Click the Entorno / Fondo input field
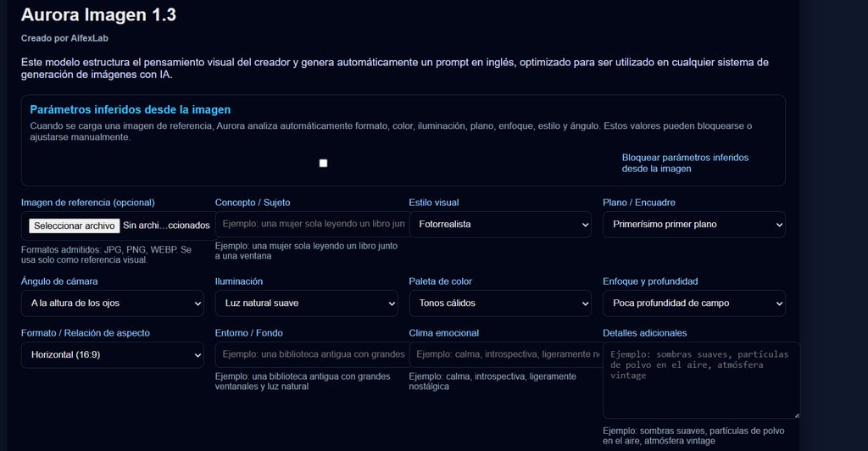This screenshot has height=451, width=868. click(x=312, y=354)
